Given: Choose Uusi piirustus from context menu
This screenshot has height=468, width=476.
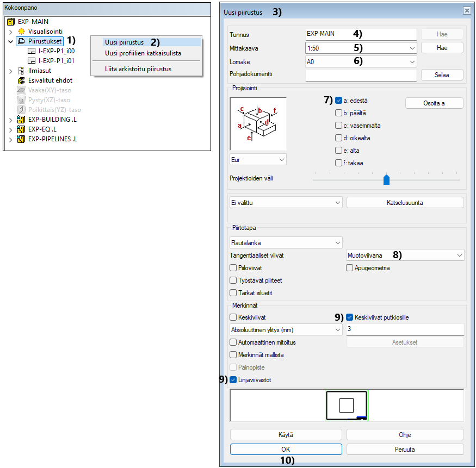Looking at the screenshot, I should [124, 42].
